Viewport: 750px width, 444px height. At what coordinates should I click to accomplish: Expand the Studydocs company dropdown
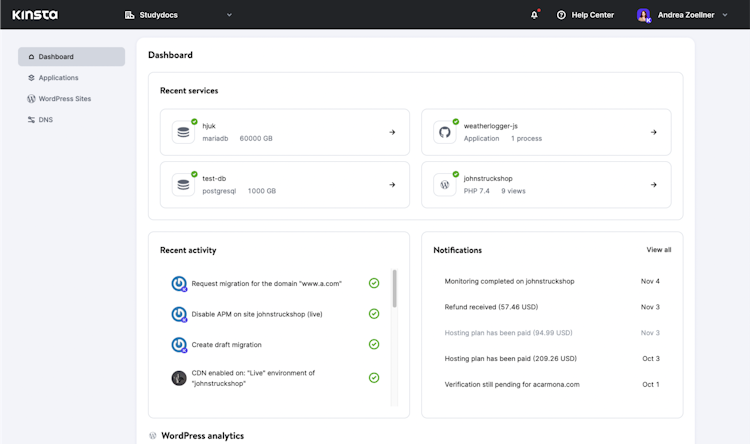point(229,15)
